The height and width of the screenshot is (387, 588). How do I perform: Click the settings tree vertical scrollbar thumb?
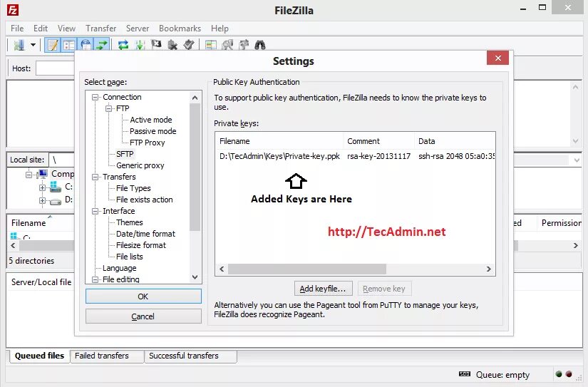click(195, 167)
